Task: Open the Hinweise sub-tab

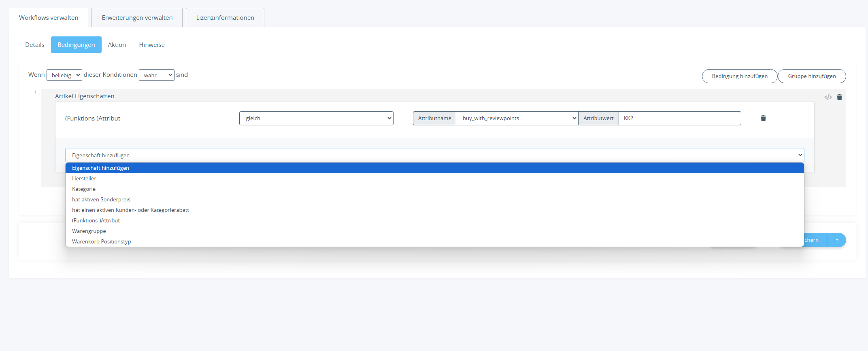Action: click(152, 44)
